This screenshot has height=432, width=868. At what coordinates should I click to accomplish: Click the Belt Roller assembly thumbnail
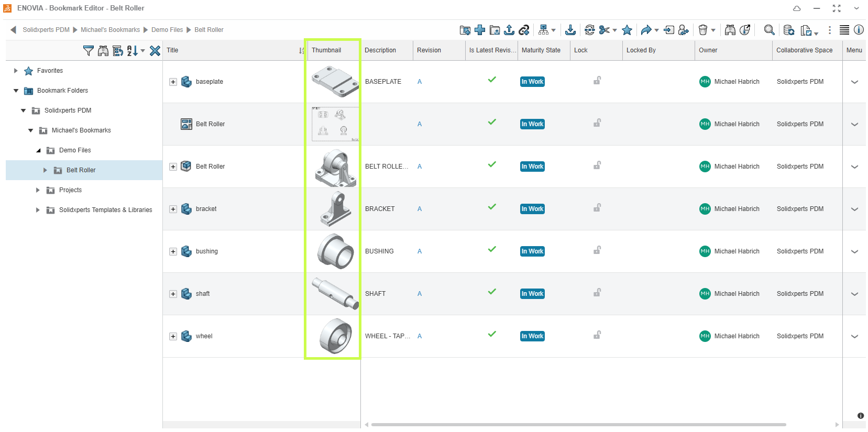pyautogui.click(x=335, y=168)
